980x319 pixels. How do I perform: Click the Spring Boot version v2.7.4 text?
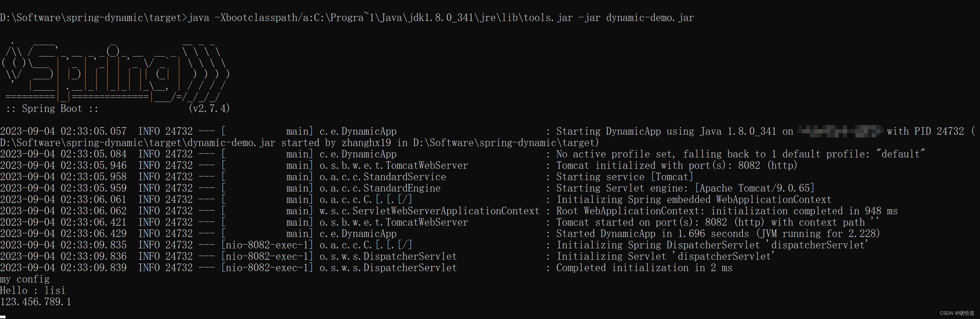209,109
